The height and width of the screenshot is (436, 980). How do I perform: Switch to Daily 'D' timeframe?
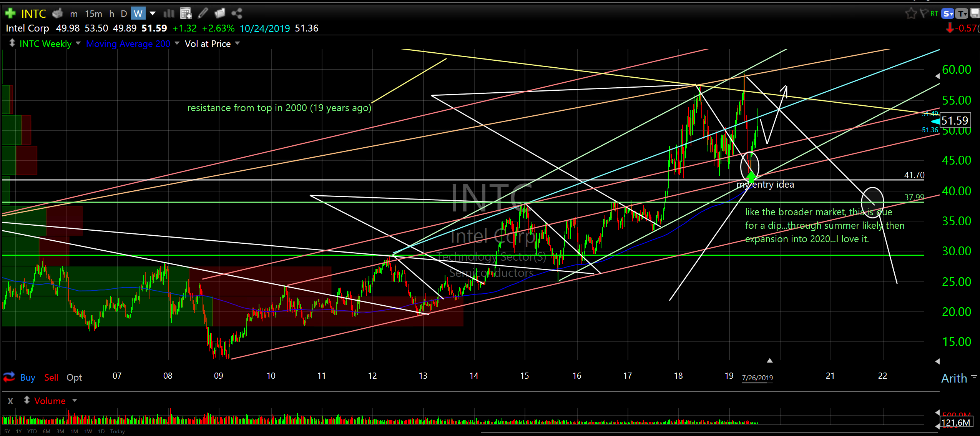coord(124,13)
